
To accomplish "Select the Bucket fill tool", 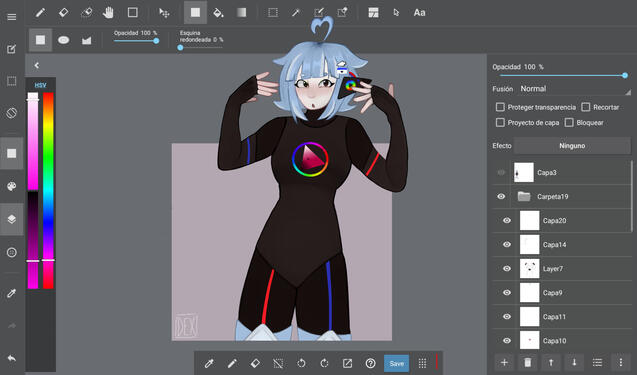I will (x=218, y=13).
